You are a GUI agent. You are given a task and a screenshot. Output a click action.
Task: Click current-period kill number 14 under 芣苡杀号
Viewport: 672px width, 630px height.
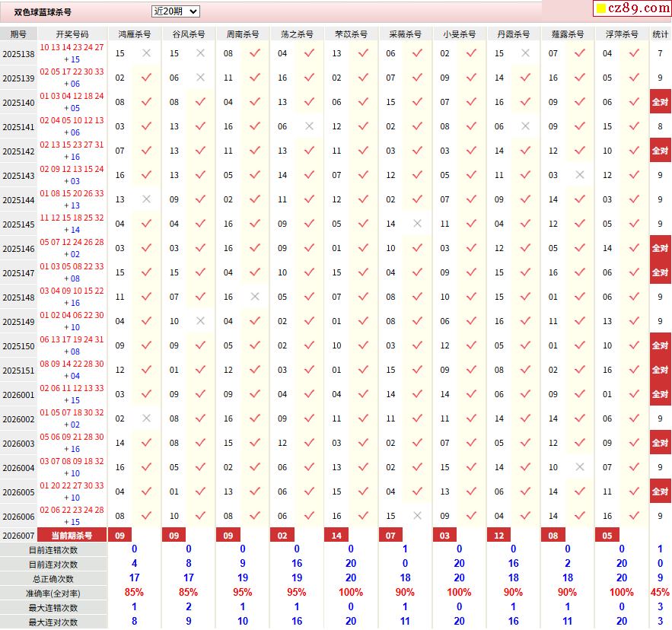336,536
